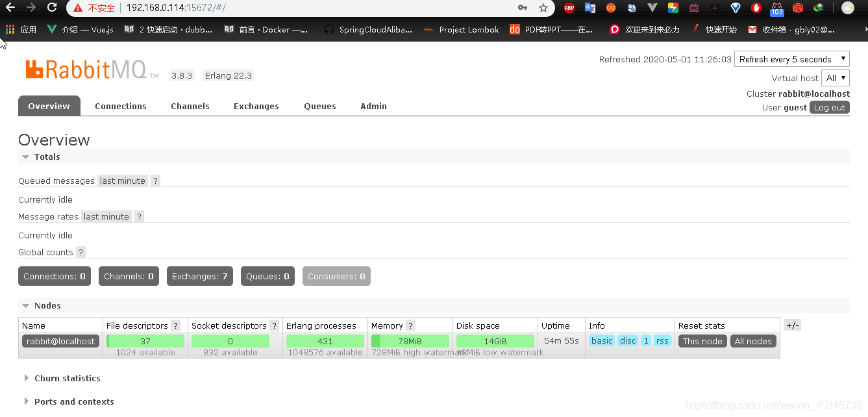Click the not-secure warning triangle icon
Screen dimensions: 868x417
click(x=78, y=8)
